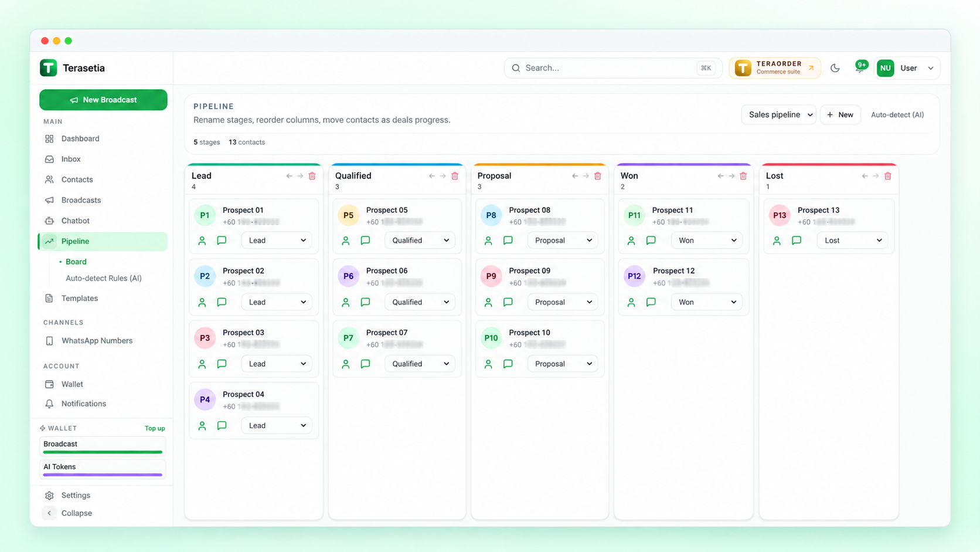Move Proposal column left with arrow
The image size is (980, 552).
tap(575, 176)
